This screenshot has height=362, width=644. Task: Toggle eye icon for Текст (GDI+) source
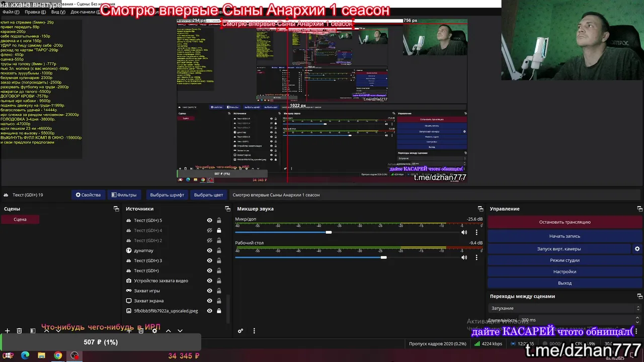[x=210, y=270]
